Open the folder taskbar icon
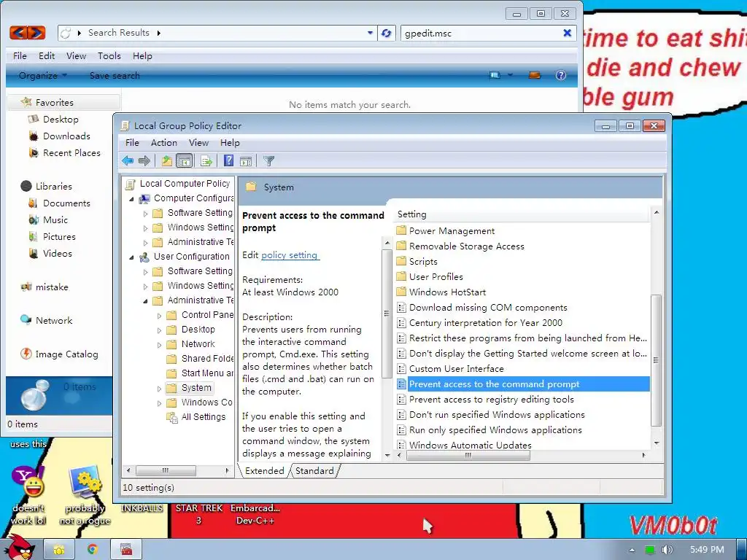747x560 pixels. [x=59, y=550]
